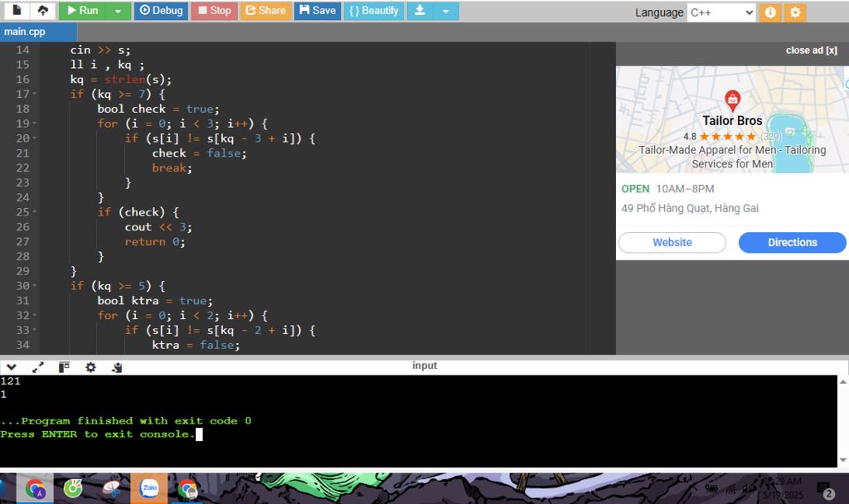Open the info icon next to Language
The height and width of the screenshot is (504, 849).
770,12
